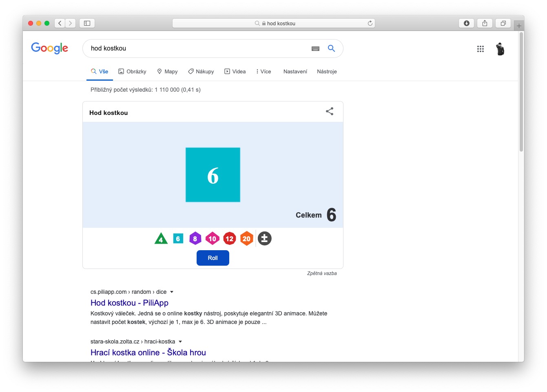Click the rolled teal die showing 6
547x392 pixels.
click(x=213, y=175)
